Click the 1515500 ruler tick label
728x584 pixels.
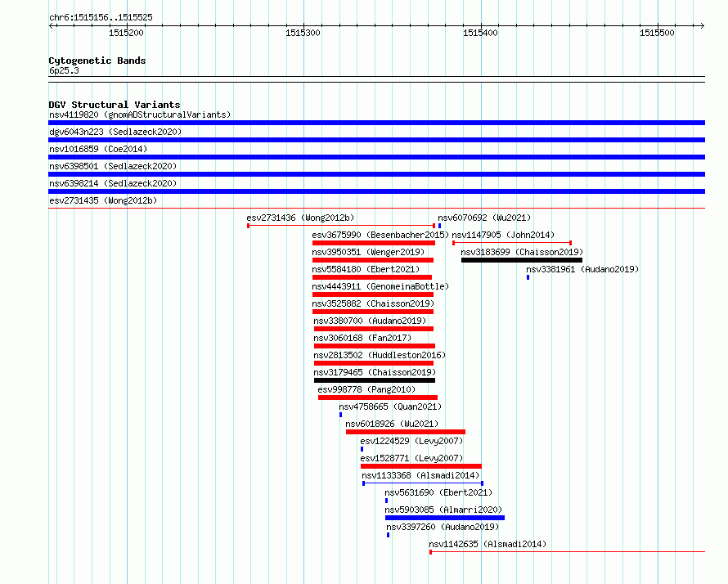657,33
